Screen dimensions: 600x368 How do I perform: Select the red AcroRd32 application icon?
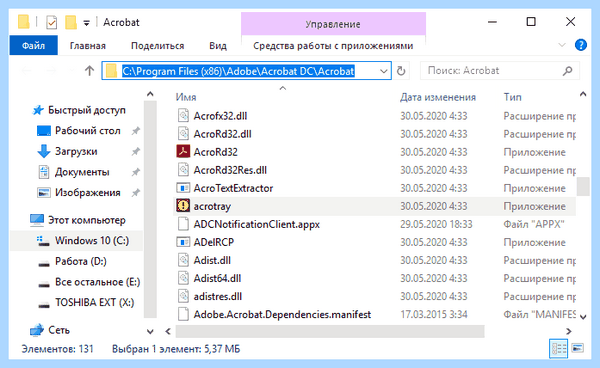click(183, 151)
